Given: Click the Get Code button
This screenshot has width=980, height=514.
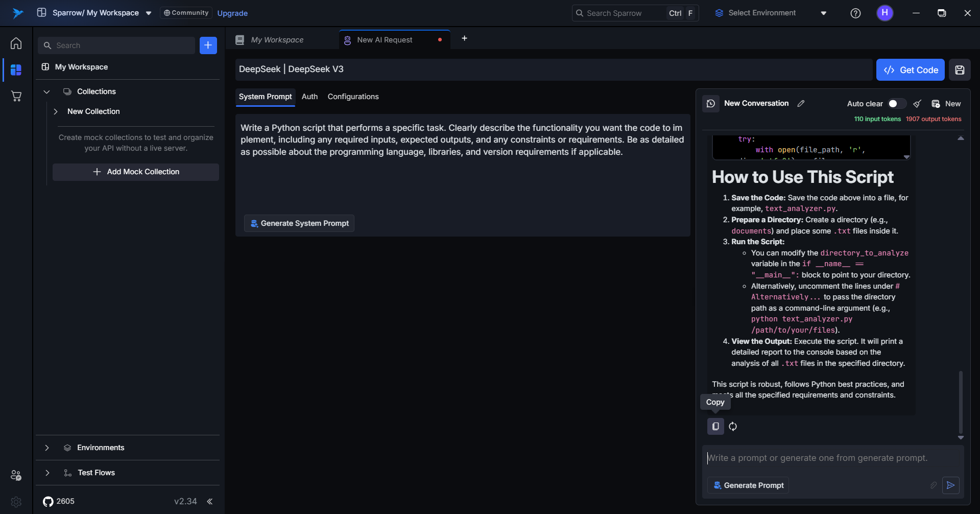Looking at the screenshot, I should click(910, 70).
